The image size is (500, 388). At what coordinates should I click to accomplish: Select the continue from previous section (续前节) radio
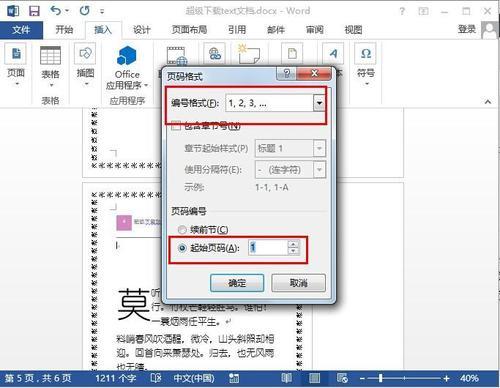(x=182, y=230)
